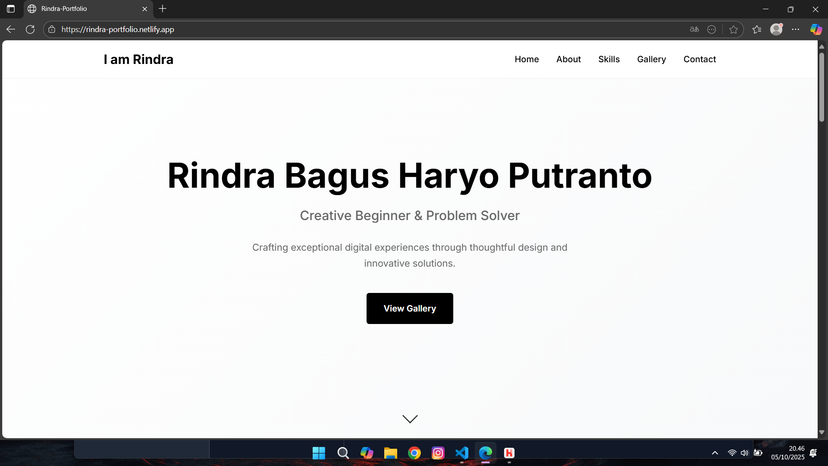828x466 pixels.
Task: Go to About in the site navigation
Action: coord(568,59)
